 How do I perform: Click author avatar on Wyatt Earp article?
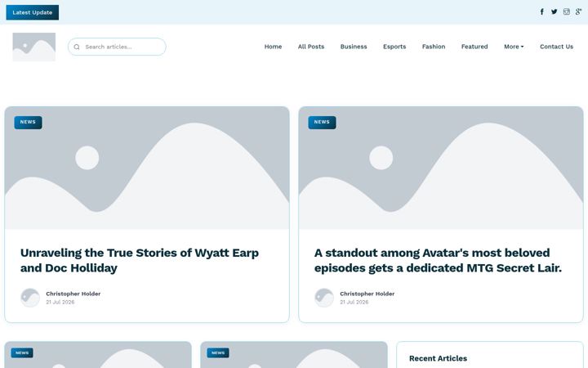(30, 298)
